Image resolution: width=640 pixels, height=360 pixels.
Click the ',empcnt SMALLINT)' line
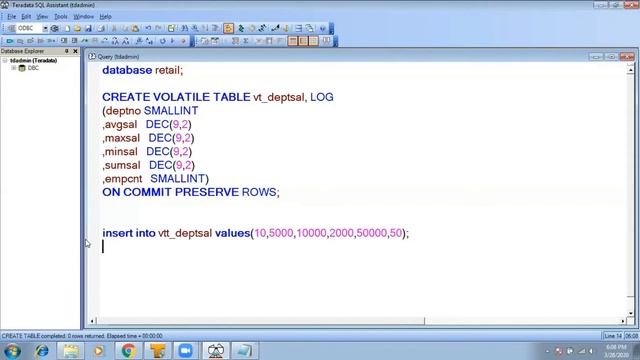coord(156,179)
